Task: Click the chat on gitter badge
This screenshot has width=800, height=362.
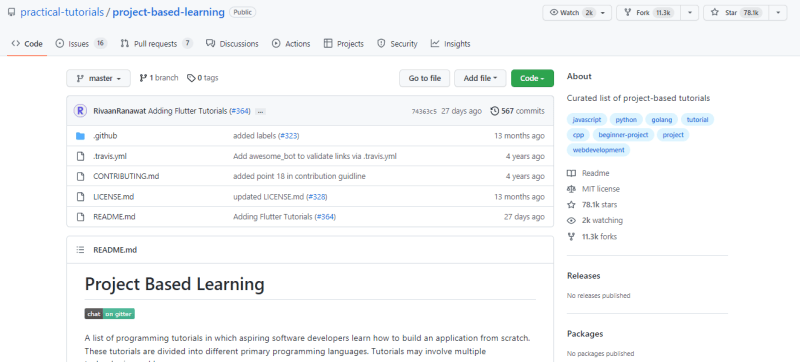Action: [x=110, y=314]
